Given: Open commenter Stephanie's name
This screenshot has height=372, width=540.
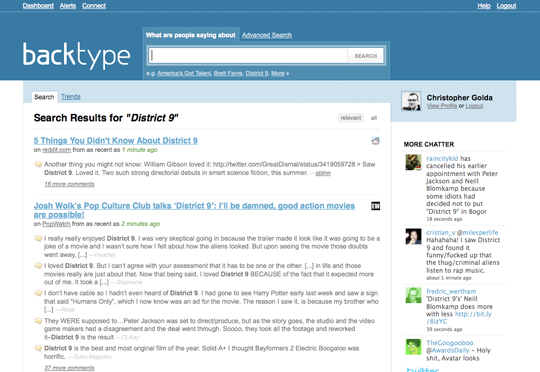Looking at the screenshot, I should coord(129,282).
